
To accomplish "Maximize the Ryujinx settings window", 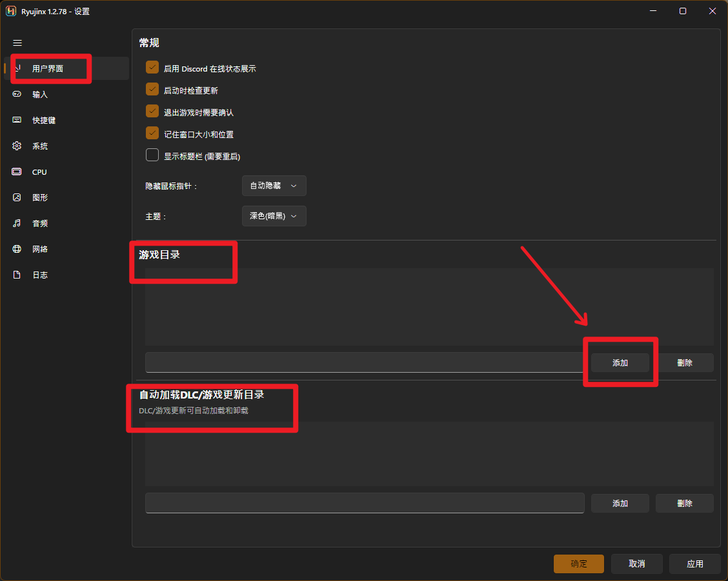I will [x=683, y=11].
